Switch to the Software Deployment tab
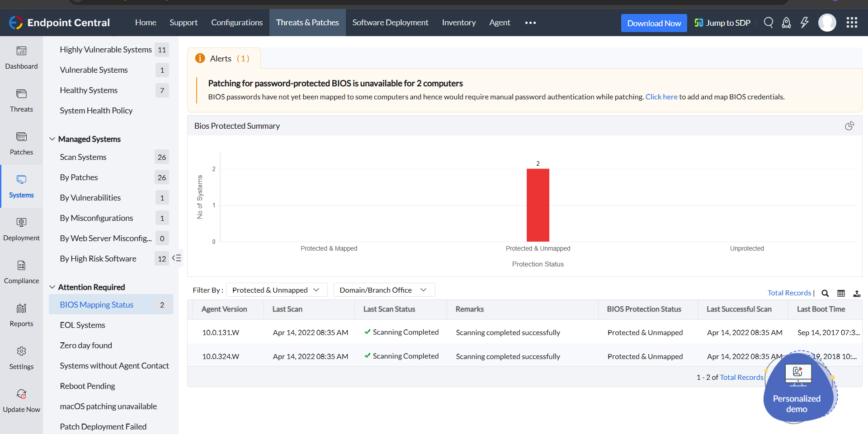 390,23
